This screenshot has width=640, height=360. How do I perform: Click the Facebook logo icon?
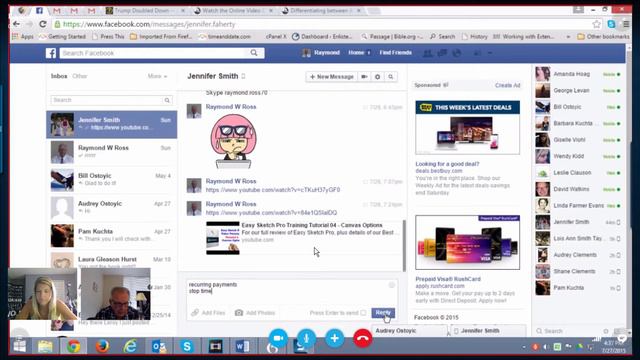click(x=51, y=53)
